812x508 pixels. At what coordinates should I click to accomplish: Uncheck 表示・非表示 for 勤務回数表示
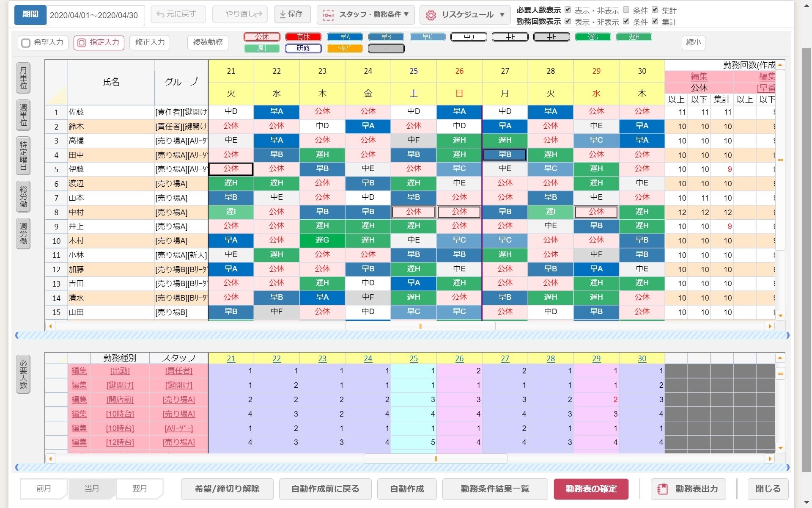point(568,22)
